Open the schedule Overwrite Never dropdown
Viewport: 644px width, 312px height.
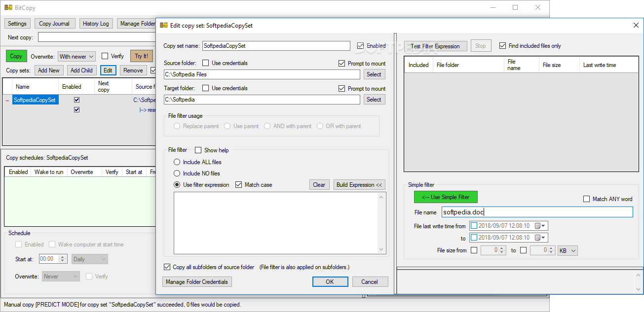(x=61, y=277)
